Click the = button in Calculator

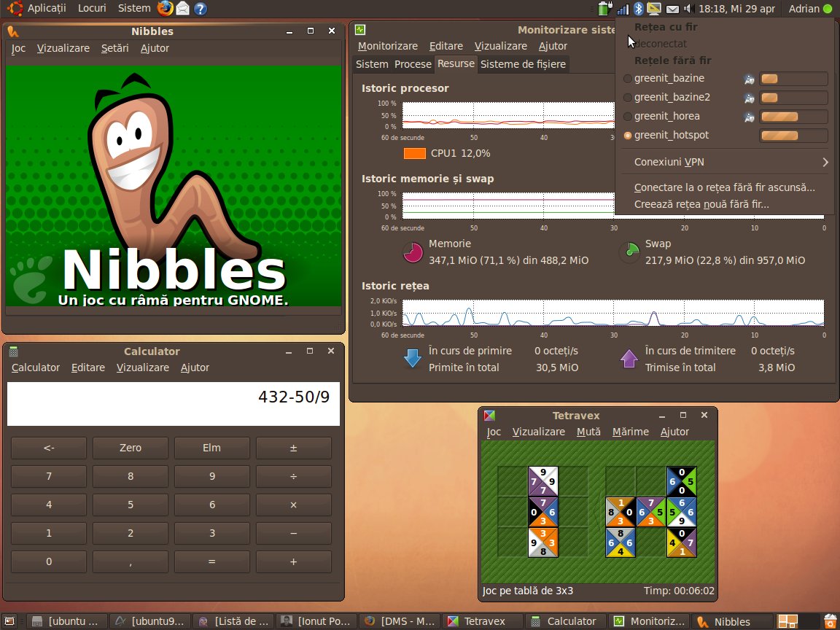pos(211,561)
